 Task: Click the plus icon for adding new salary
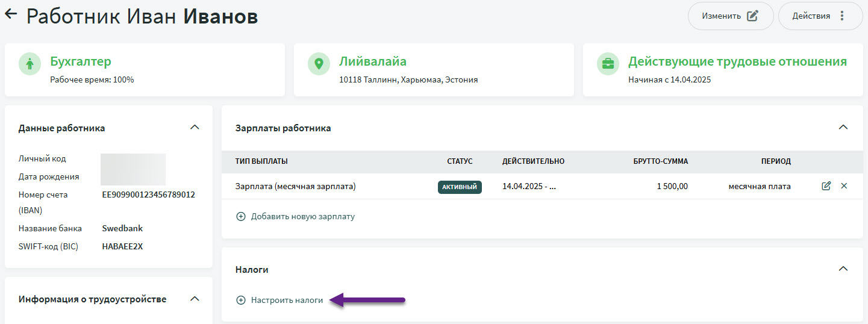pyautogui.click(x=241, y=216)
